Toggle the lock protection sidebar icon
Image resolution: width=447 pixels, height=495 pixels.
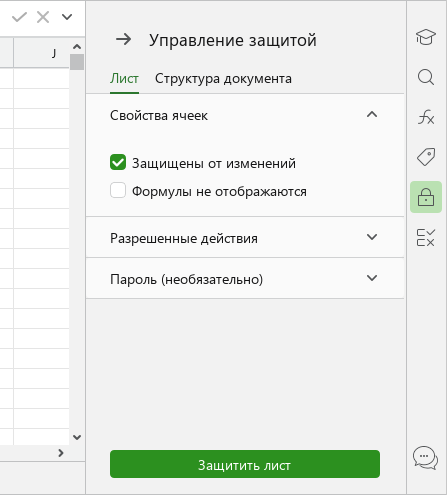[426, 197]
